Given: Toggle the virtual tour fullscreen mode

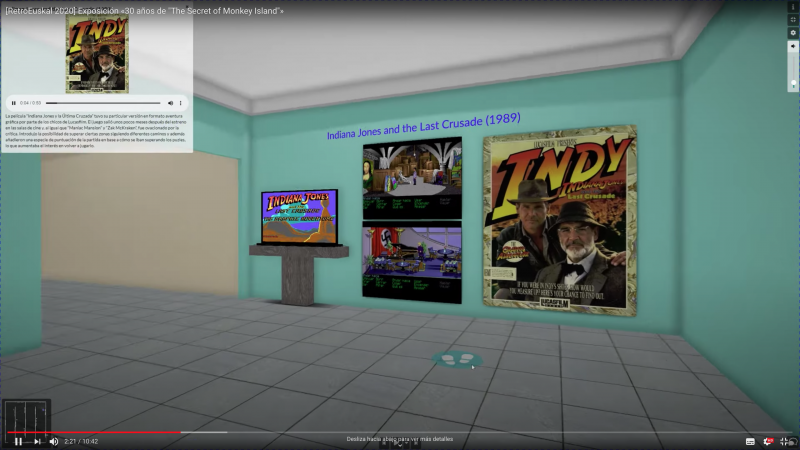Looking at the screenshot, I should click(x=793, y=19).
